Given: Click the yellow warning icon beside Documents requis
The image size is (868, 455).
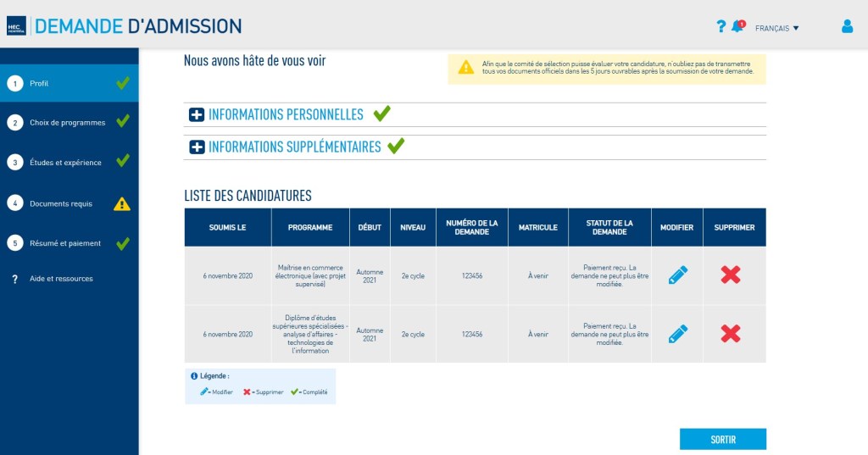Looking at the screenshot, I should tap(122, 203).
